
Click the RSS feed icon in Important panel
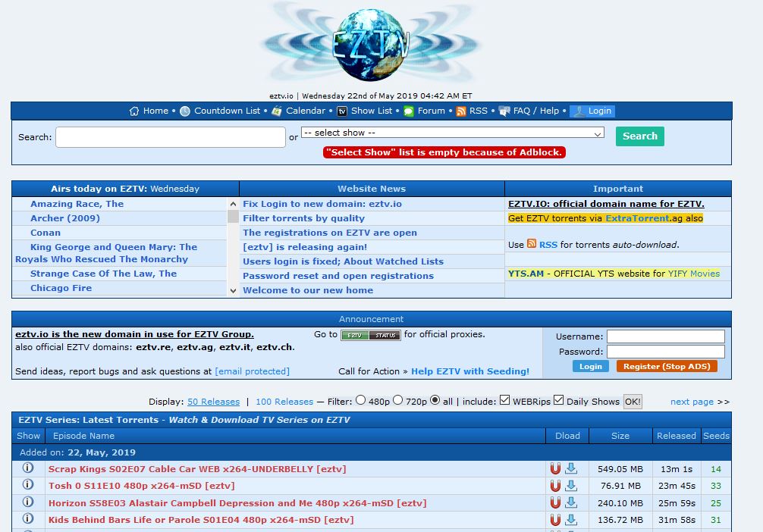532,244
